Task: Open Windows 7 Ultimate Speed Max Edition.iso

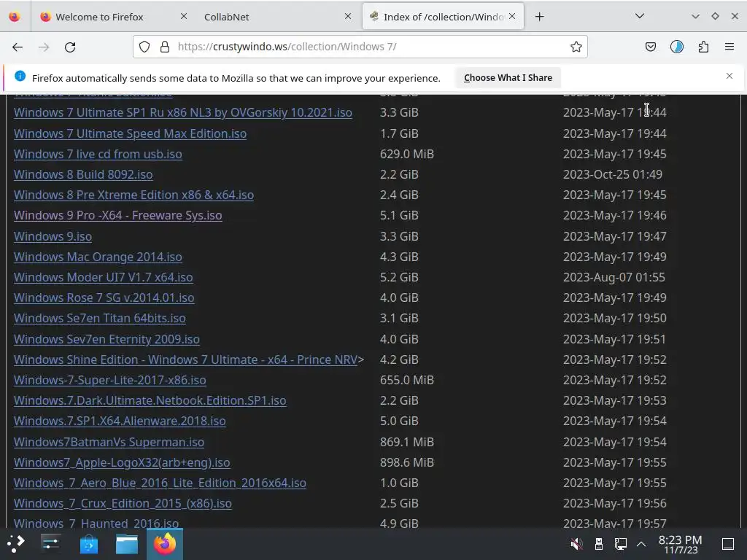Action: tap(130, 133)
